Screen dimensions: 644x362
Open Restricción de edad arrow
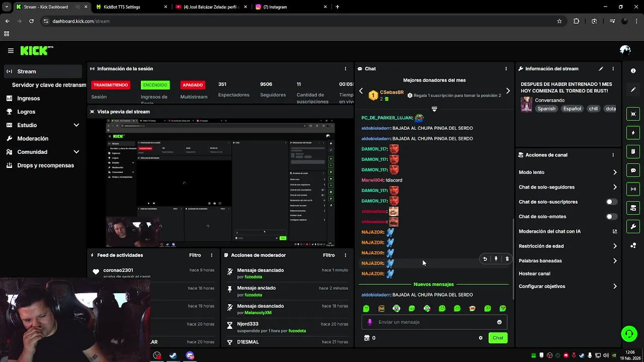click(615, 246)
